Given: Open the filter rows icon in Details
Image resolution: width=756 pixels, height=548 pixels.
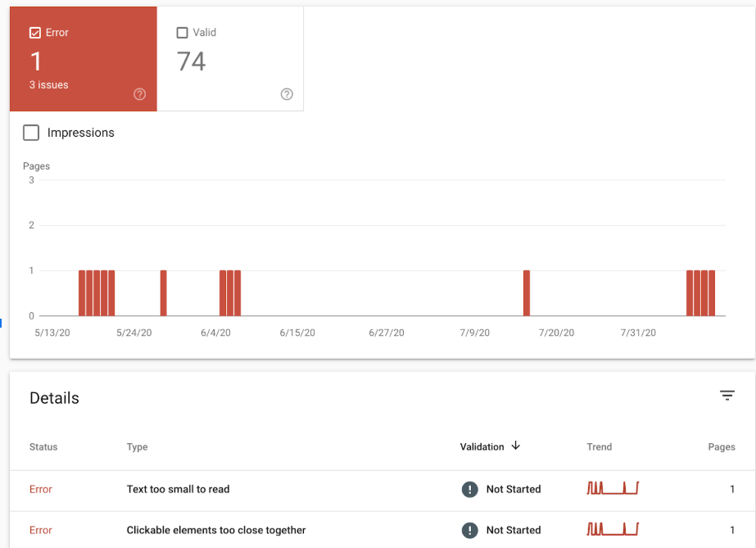Looking at the screenshot, I should pyautogui.click(x=727, y=396).
